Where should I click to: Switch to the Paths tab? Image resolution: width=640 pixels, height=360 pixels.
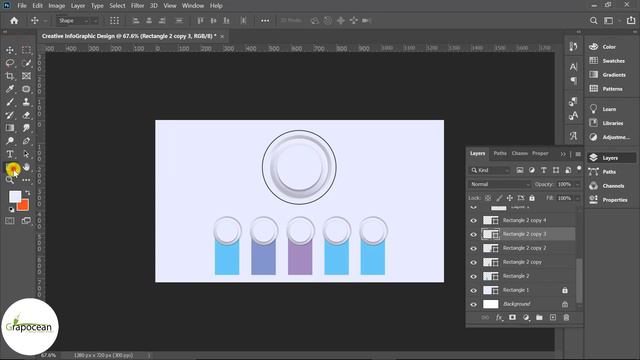click(x=500, y=153)
